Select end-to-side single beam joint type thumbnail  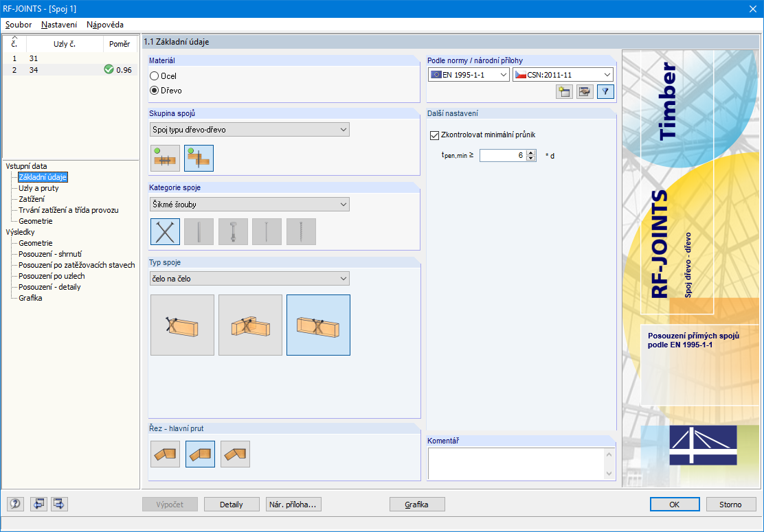tap(182, 325)
